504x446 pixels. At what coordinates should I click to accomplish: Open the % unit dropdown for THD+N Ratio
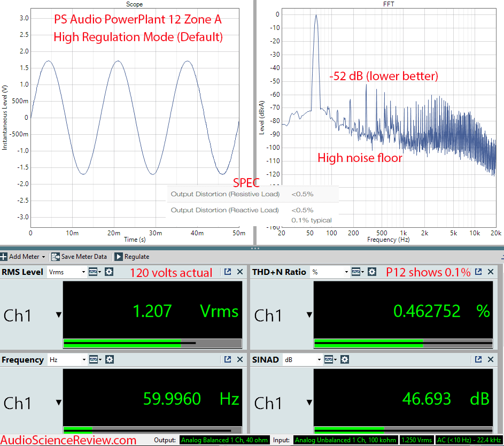330,272
